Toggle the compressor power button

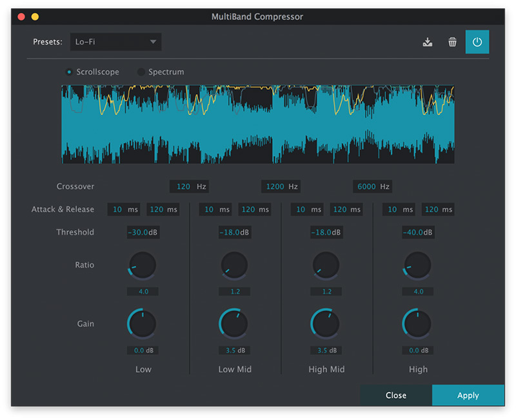(x=477, y=43)
